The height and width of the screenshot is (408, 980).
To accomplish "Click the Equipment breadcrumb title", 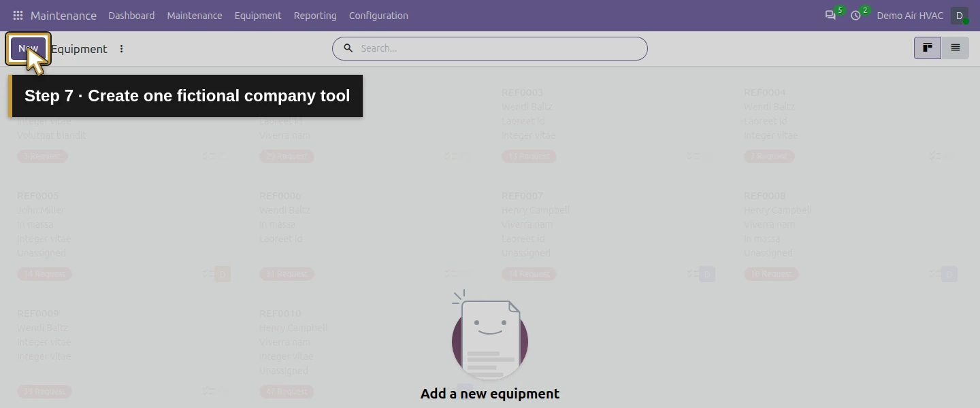I will click(79, 49).
